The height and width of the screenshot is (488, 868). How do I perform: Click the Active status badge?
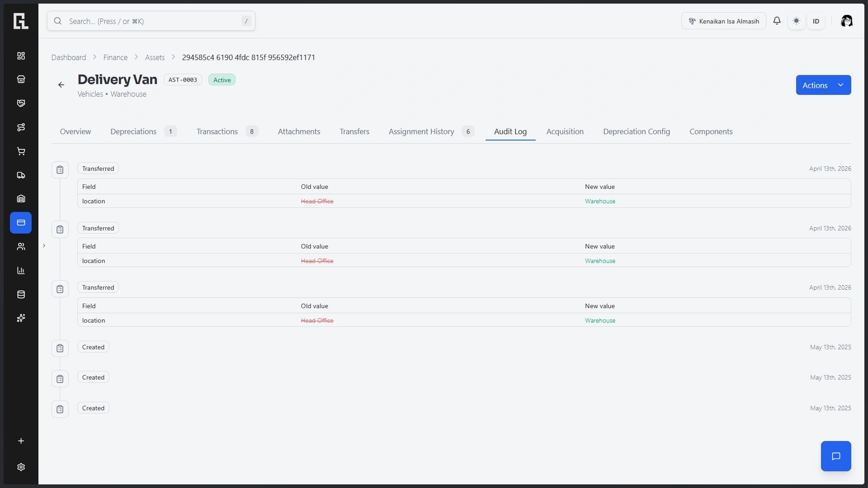222,80
